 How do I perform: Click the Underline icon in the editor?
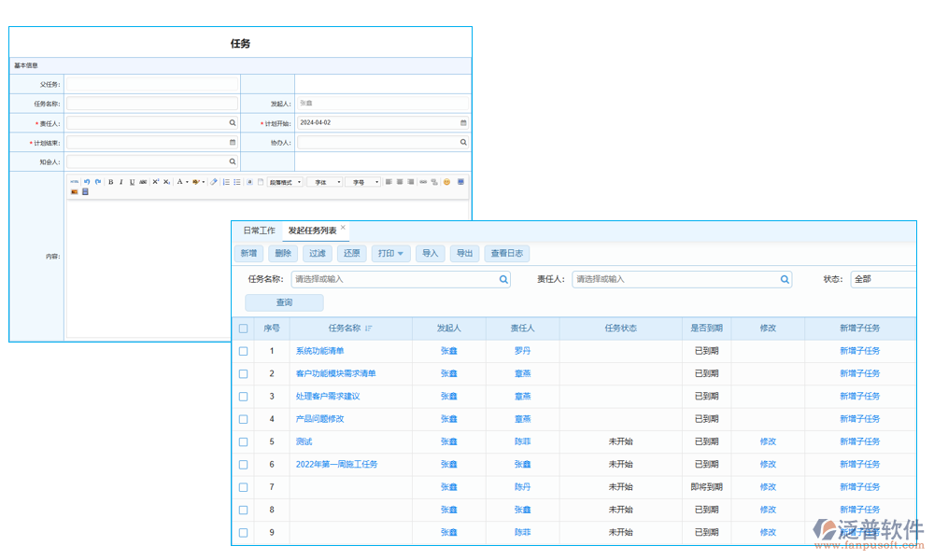pos(131,181)
